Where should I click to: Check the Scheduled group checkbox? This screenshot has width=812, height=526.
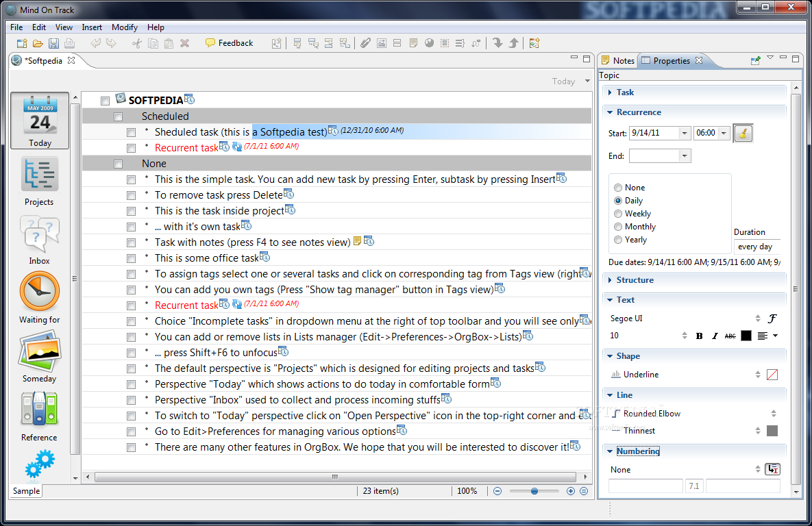[118, 117]
